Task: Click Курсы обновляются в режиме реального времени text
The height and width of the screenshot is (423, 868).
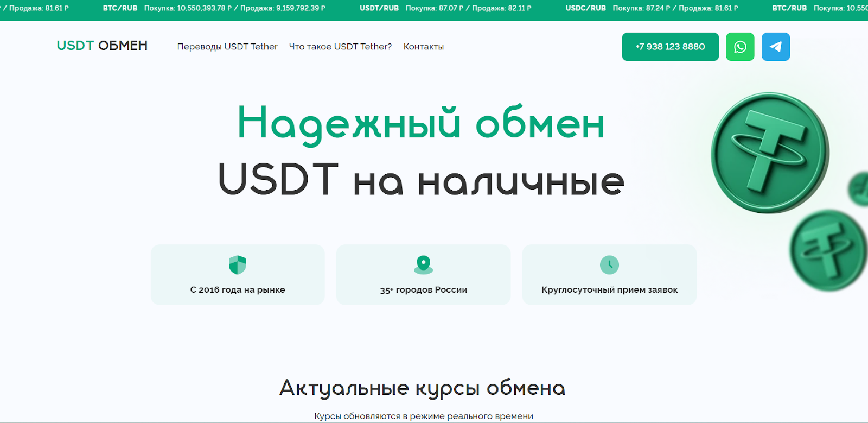Action: point(424,416)
